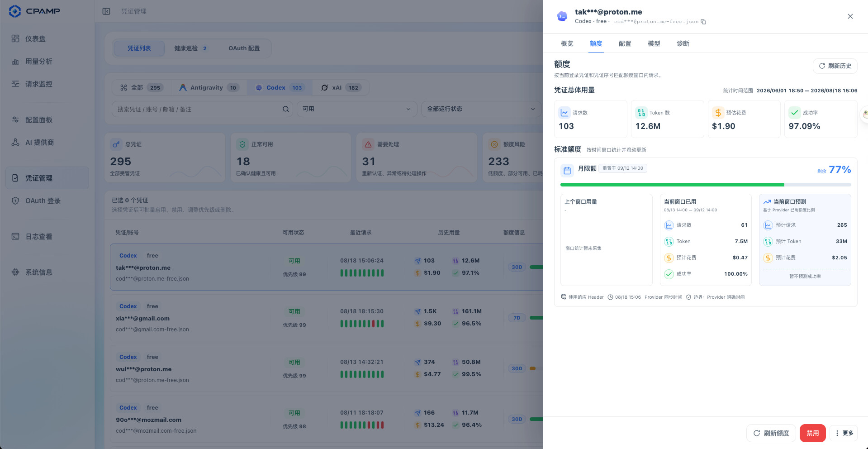Screen dimensions: 868x449
Task: Click the 30D quota badge in tak***@proton.me row
Action: pyautogui.click(x=517, y=267)
